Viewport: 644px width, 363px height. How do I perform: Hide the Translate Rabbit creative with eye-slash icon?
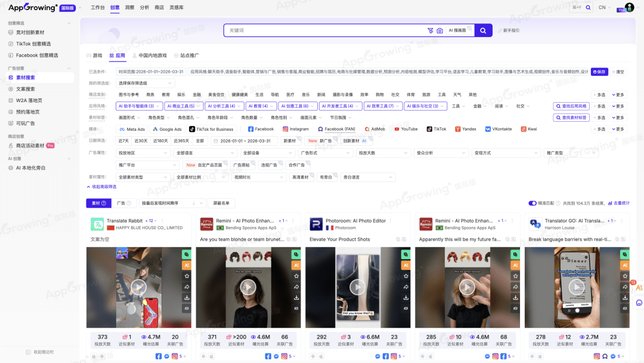pyautogui.click(x=187, y=308)
